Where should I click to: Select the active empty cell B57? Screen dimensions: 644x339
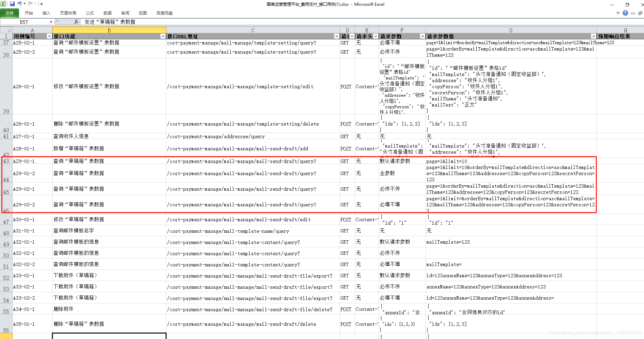109,336
